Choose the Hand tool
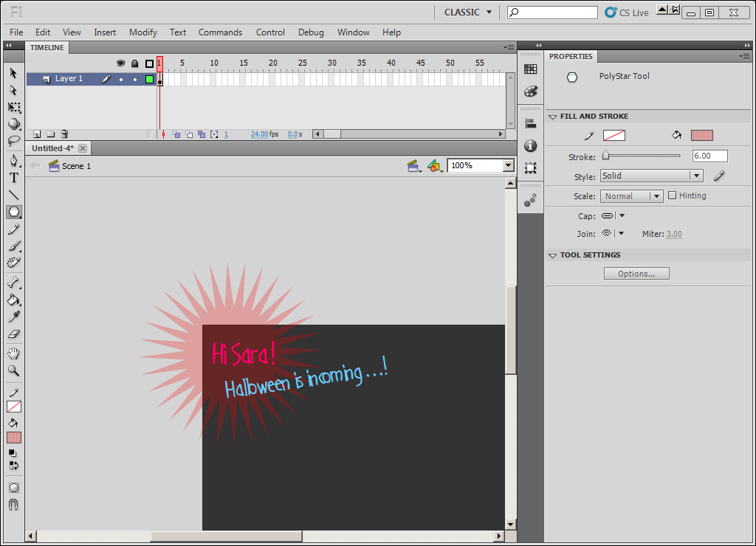The width and height of the screenshot is (756, 546). (x=14, y=353)
